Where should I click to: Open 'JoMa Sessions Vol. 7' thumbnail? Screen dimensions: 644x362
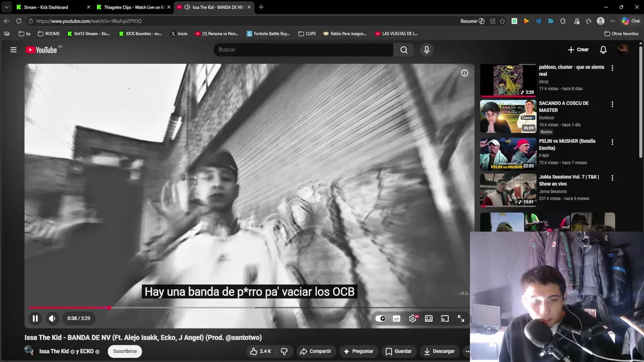click(508, 190)
